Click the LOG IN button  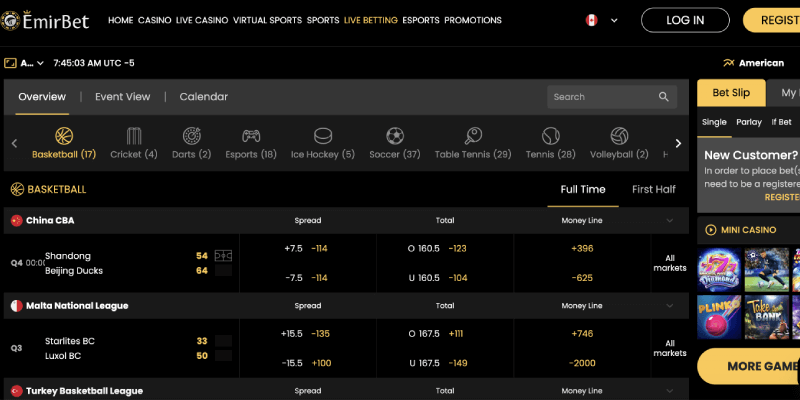click(x=685, y=20)
